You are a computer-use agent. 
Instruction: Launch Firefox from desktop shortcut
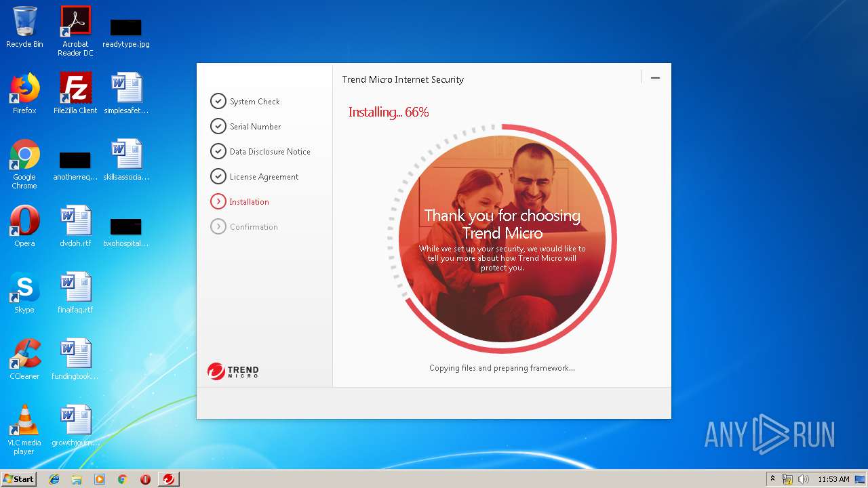(x=24, y=94)
